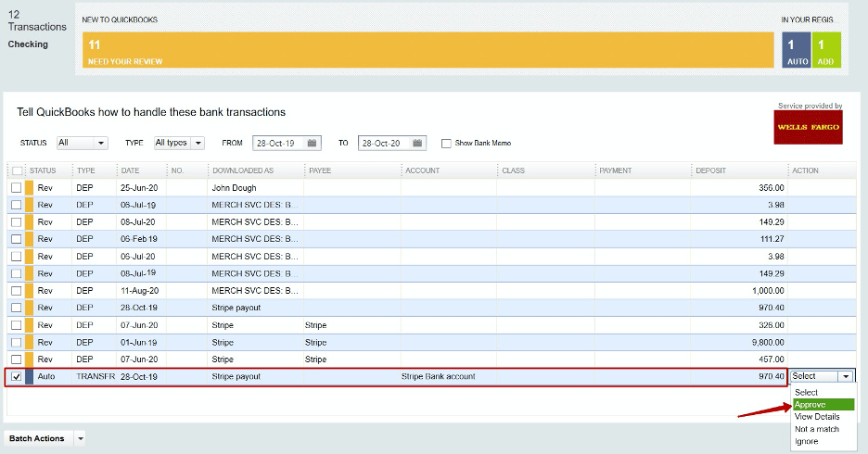868x454 pixels.
Task: Click the Wells Fargo logo
Action: 809,127
